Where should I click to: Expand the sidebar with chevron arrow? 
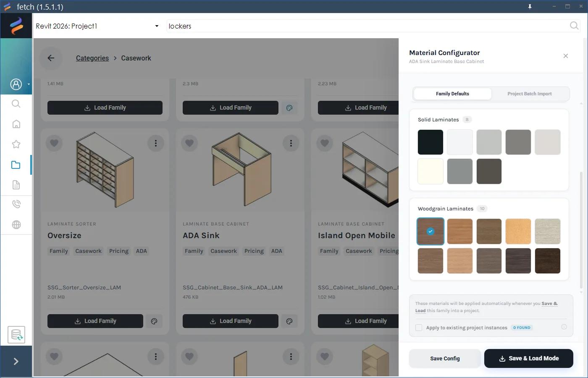16,361
